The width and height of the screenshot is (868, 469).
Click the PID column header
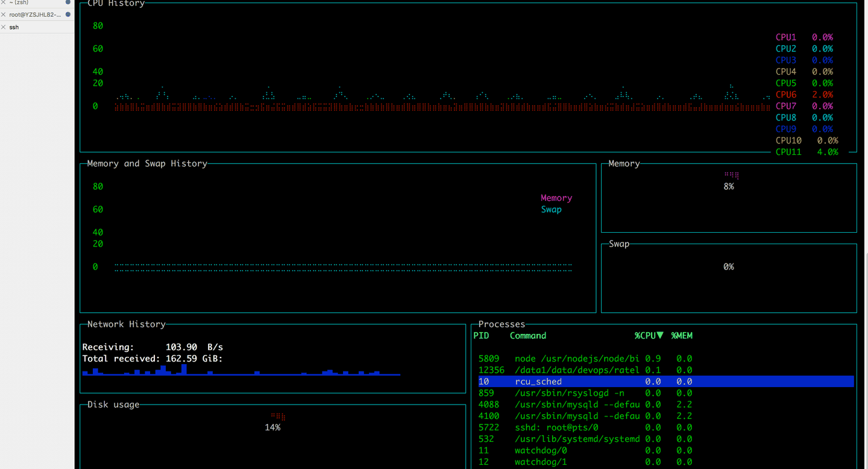pyautogui.click(x=481, y=336)
